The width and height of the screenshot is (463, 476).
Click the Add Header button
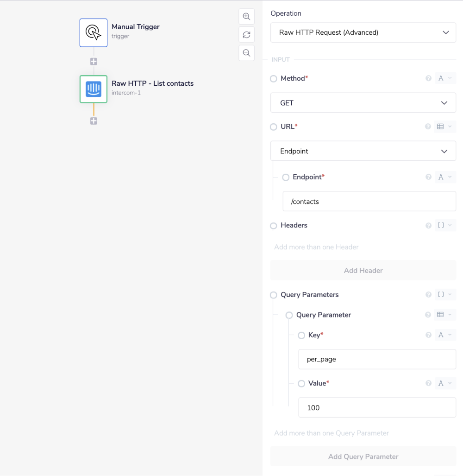(x=363, y=270)
